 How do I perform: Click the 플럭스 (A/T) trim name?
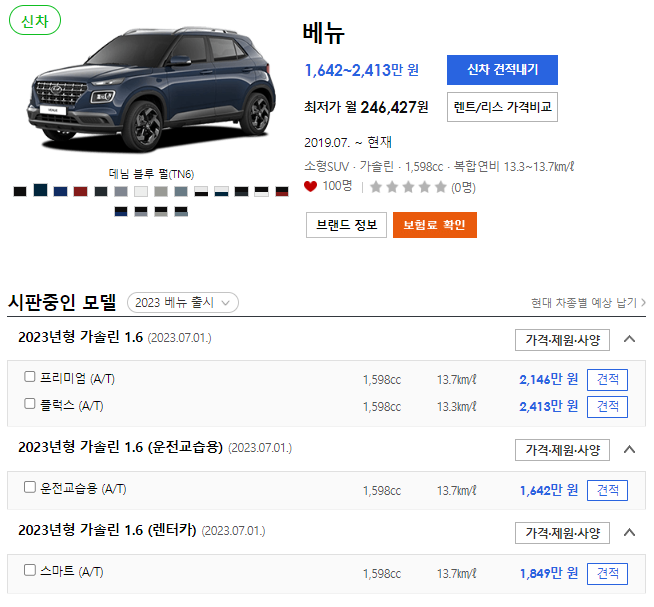[x=71, y=406]
